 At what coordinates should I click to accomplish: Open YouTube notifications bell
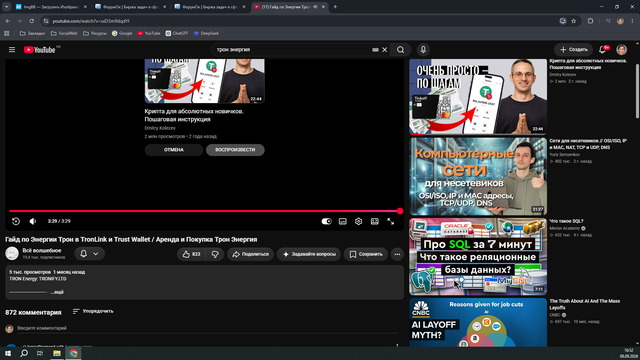point(602,49)
